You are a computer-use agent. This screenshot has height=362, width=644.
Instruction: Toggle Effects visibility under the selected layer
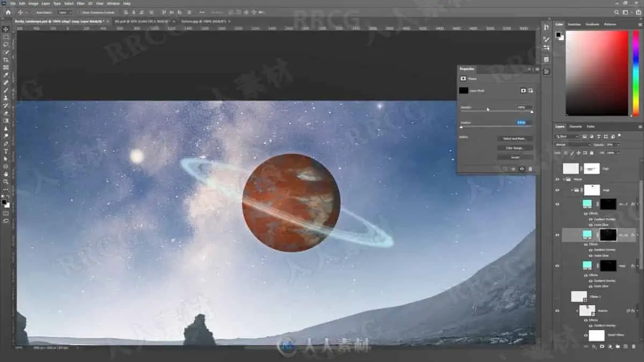pyautogui.click(x=586, y=244)
